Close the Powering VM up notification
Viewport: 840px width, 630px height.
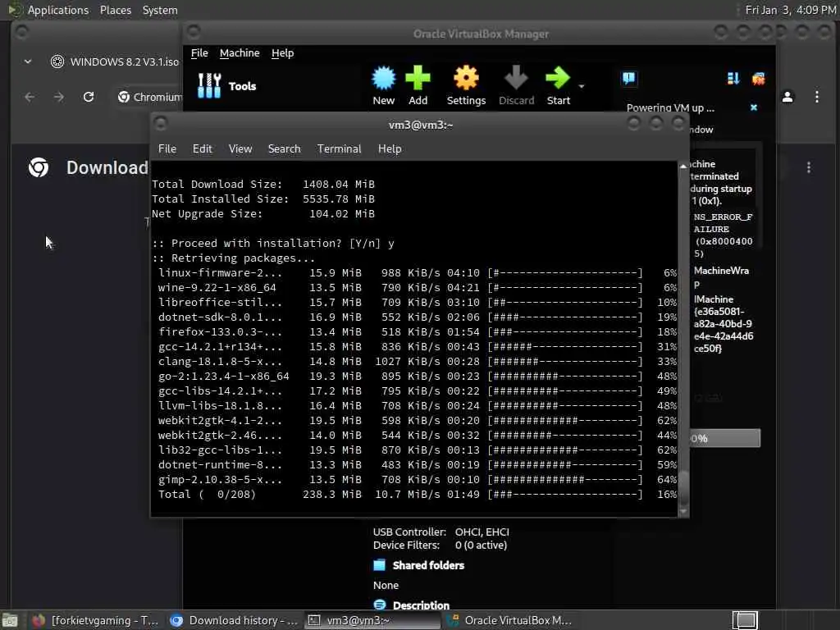tap(754, 107)
